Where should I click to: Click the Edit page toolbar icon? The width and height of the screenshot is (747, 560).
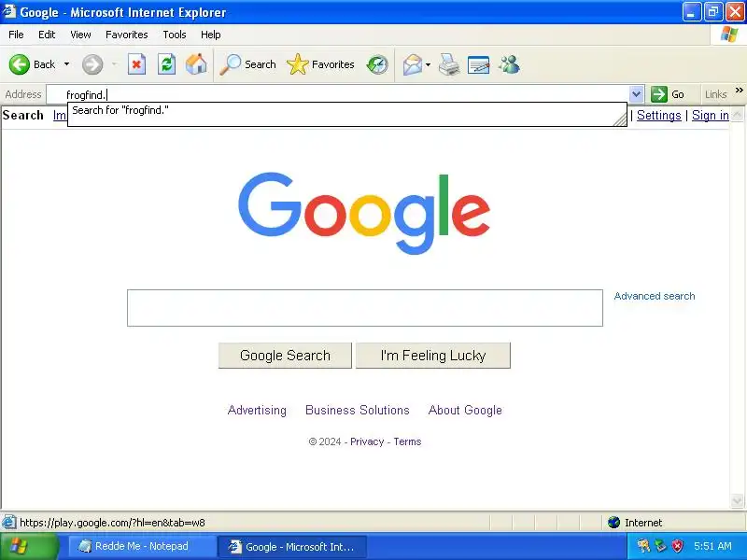tap(479, 64)
